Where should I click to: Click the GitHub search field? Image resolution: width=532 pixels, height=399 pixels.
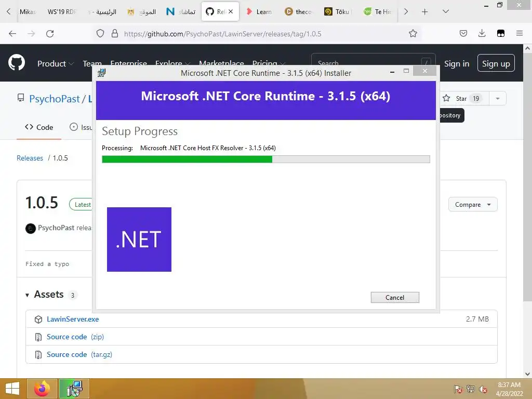[x=373, y=59]
